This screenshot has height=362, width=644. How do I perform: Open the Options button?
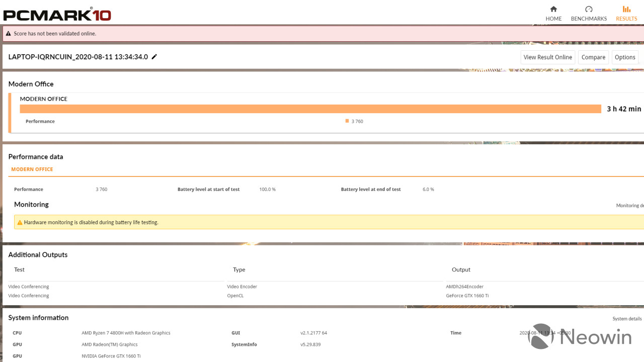pos(625,57)
